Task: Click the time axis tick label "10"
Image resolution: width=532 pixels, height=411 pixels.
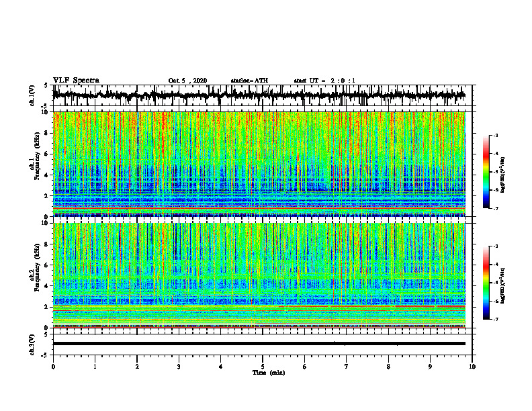Action: [472, 367]
